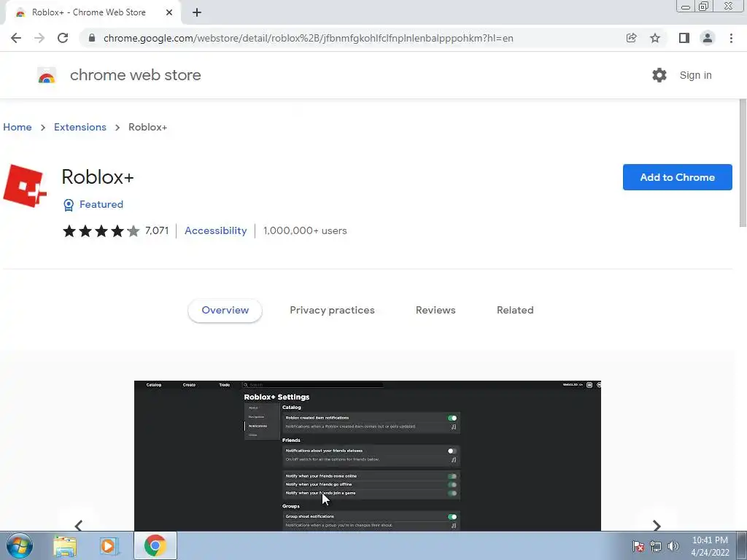
Task: Switch to the Privacy practices tab
Action: click(x=332, y=310)
